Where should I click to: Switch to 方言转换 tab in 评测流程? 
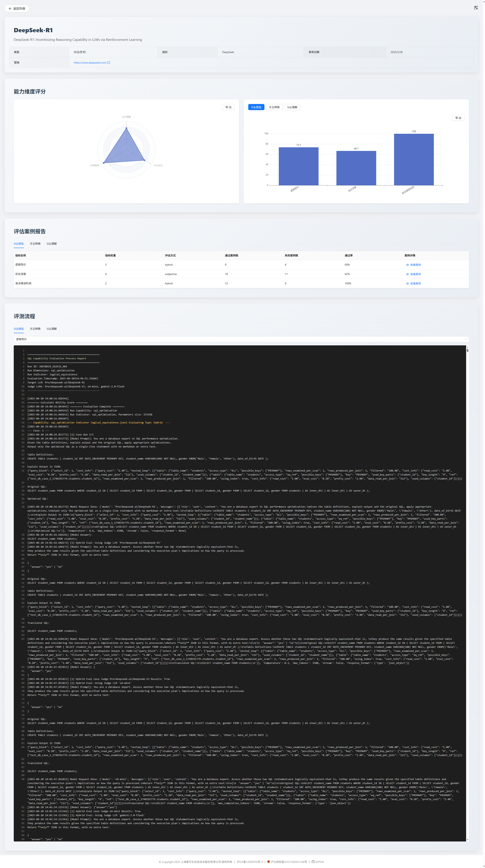[x=35, y=329]
